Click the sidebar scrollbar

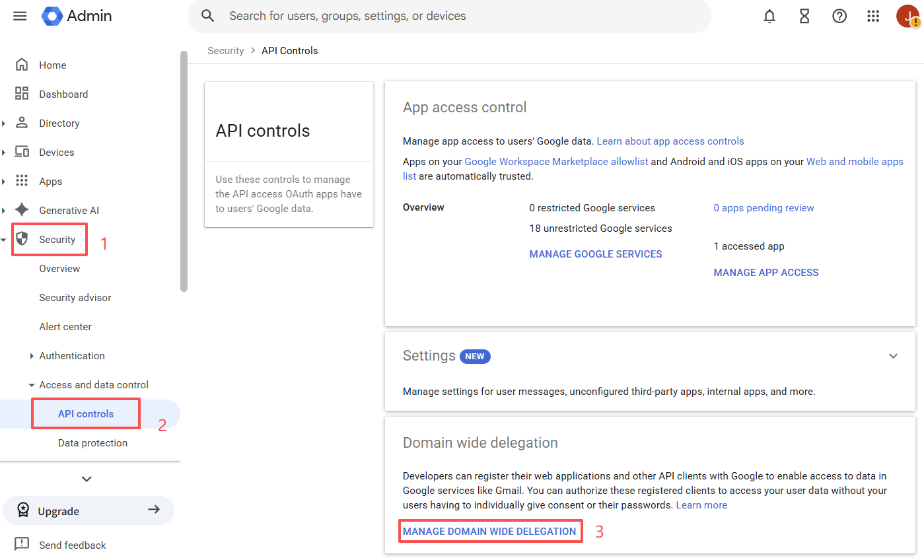coord(184,171)
